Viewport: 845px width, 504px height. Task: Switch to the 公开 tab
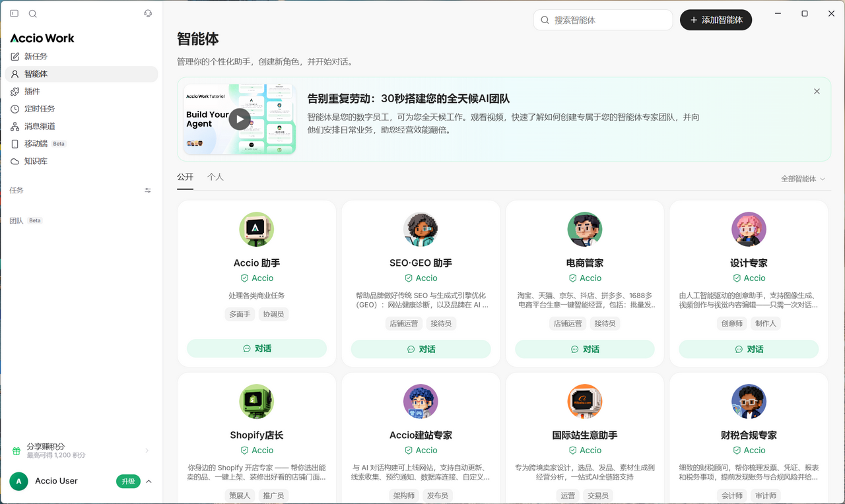click(186, 177)
